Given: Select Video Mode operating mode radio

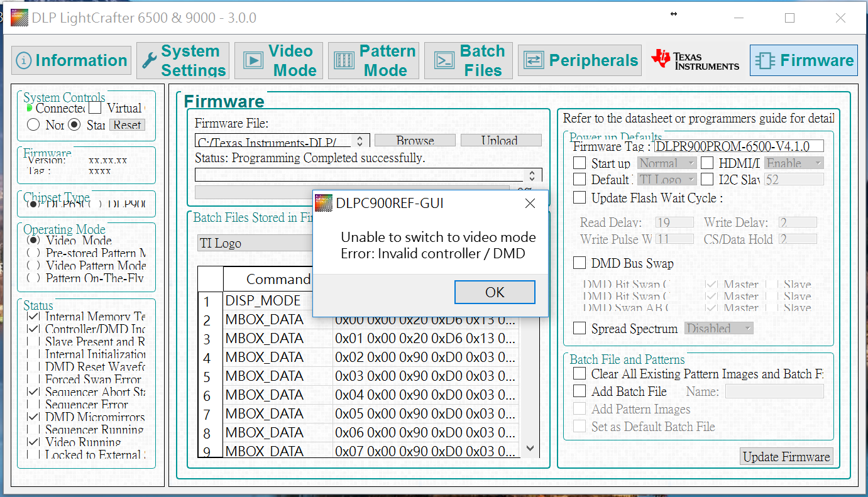Looking at the screenshot, I should pos(33,241).
